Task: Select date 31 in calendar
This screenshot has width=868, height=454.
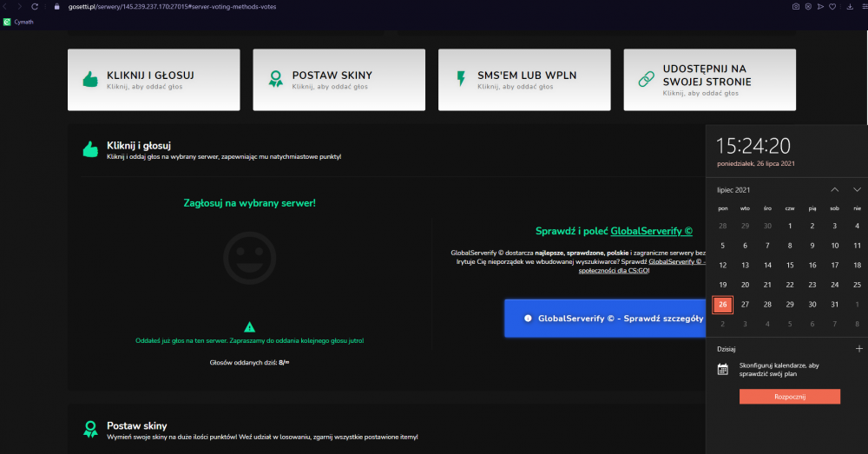Action: 835,305
